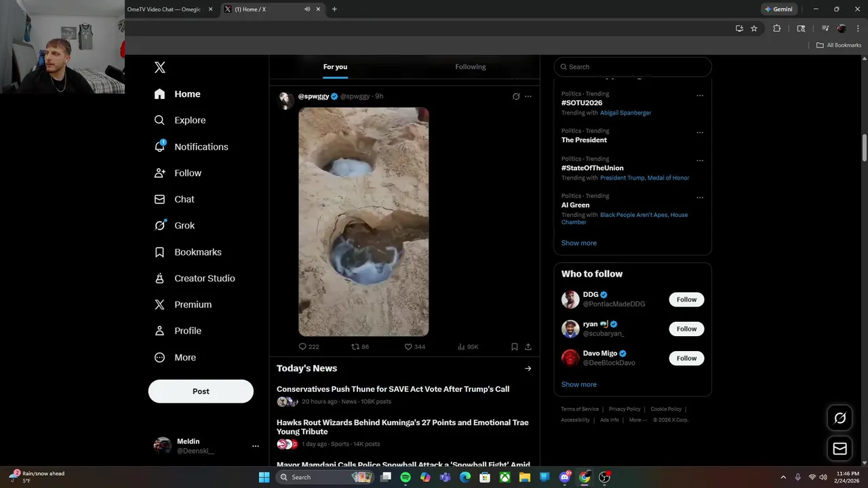Open options for the Al Green trend
The width and height of the screenshot is (868, 488).
click(700, 197)
